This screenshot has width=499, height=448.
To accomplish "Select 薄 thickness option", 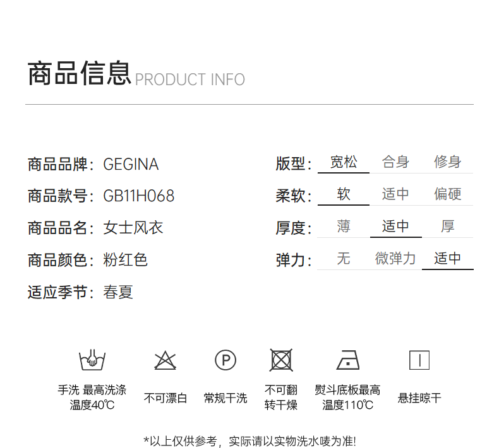I will point(343,227).
